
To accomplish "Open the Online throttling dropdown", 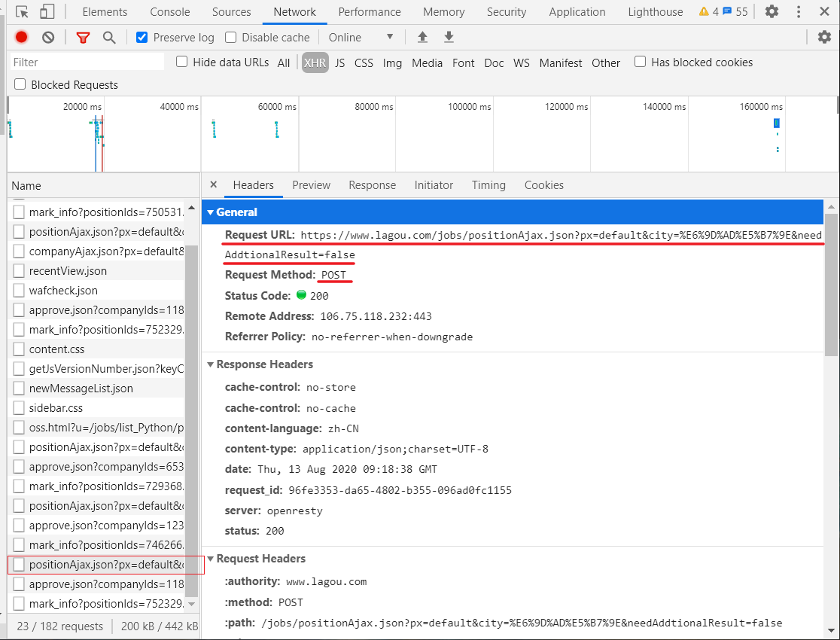I will 361,38.
